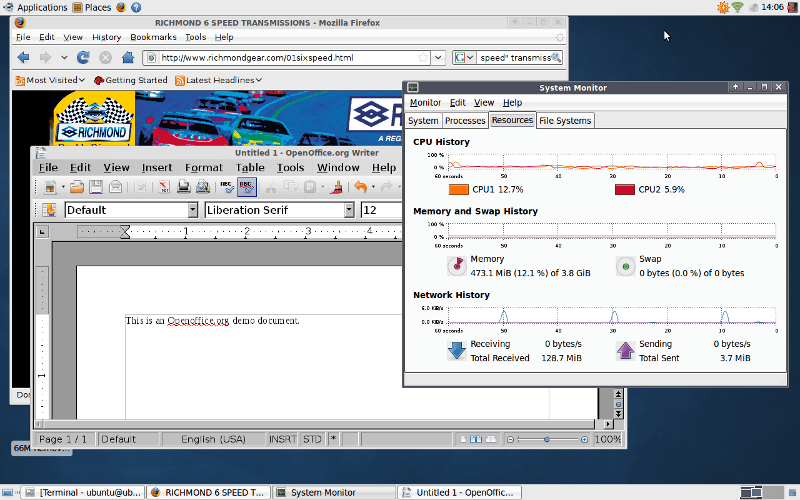Click the search magnifier in Firefox search box
The height and width of the screenshot is (500, 800).
pyautogui.click(x=556, y=58)
